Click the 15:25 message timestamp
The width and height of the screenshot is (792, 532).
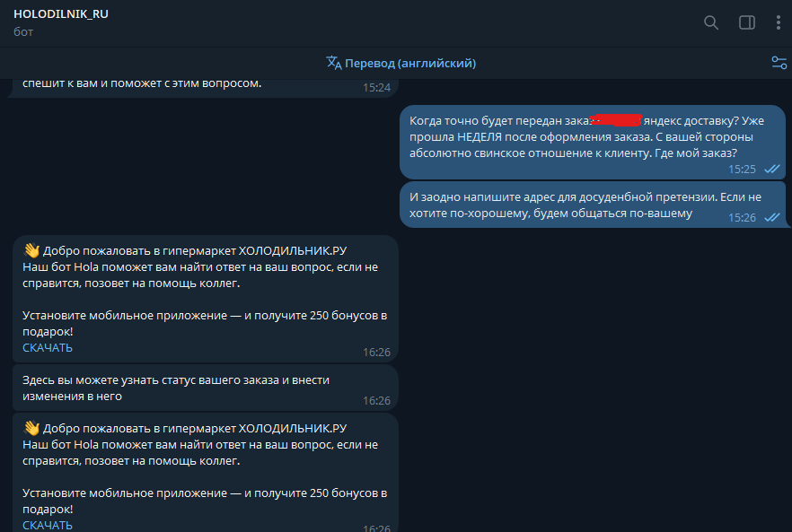click(x=742, y=169)
